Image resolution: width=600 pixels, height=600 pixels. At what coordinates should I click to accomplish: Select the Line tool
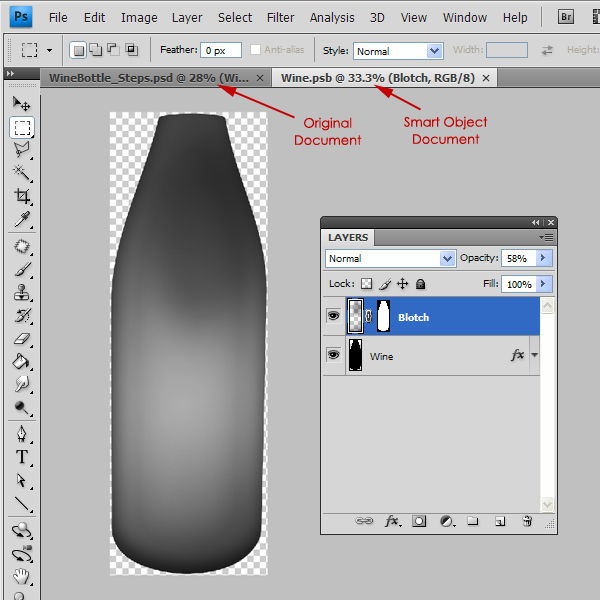21,504
